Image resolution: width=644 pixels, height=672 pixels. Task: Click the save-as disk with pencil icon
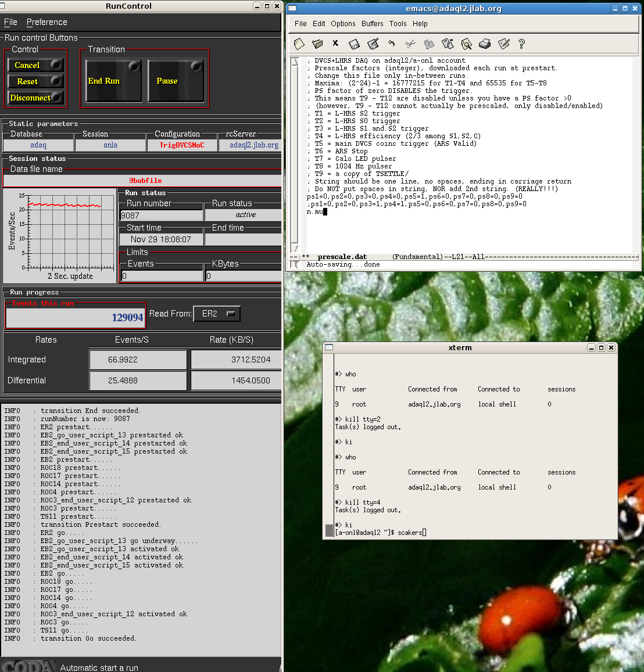click(x=373, y=44)
